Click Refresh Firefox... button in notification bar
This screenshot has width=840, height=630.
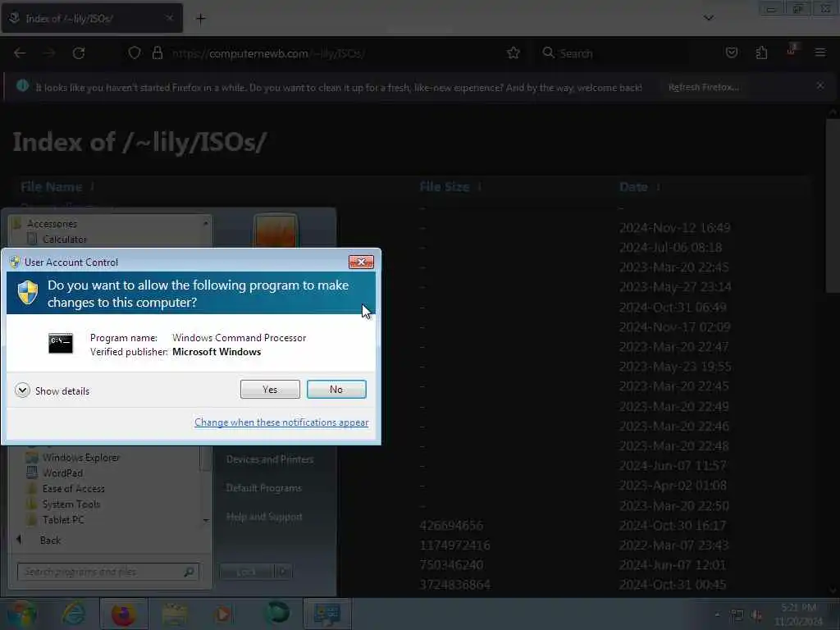tap(703, 87)
